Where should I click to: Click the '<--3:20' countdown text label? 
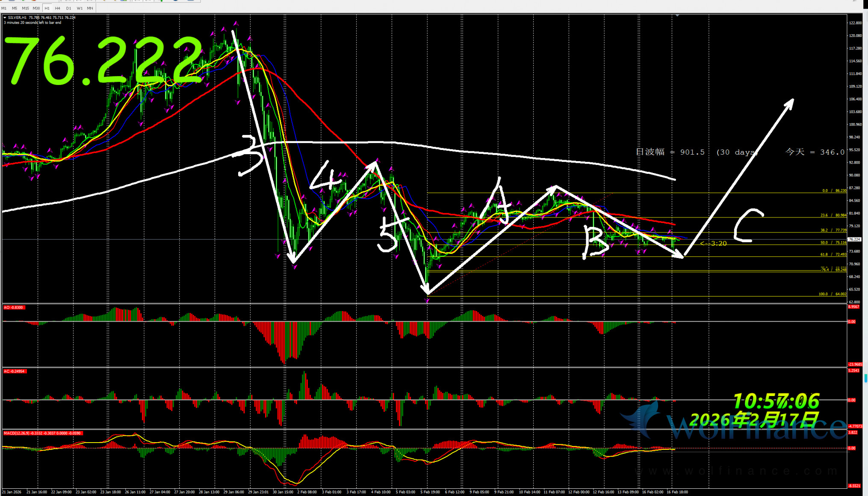tap(713, 244)
